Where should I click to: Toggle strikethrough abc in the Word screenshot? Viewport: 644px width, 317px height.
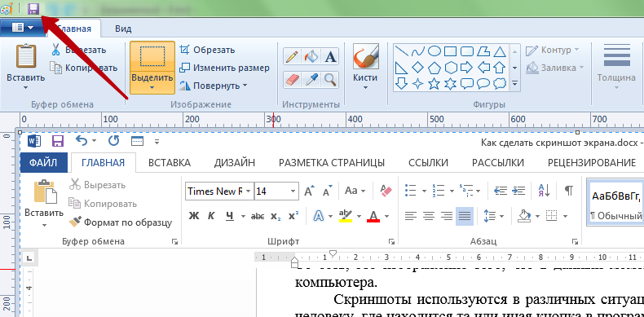pos(258,216)
